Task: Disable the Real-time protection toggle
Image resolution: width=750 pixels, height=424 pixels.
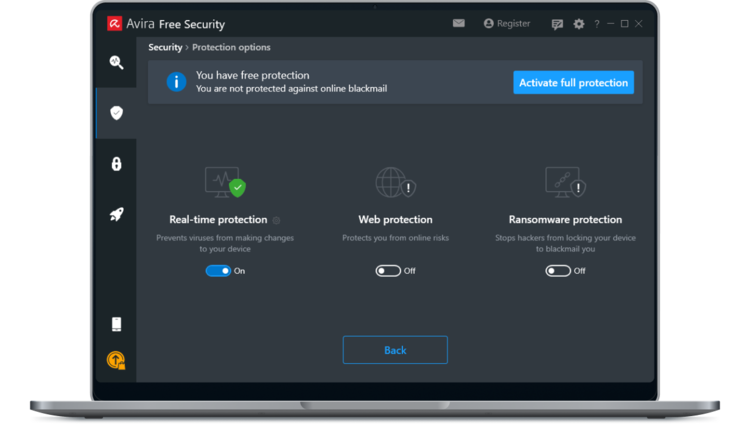Action: [x=218, y=271]
